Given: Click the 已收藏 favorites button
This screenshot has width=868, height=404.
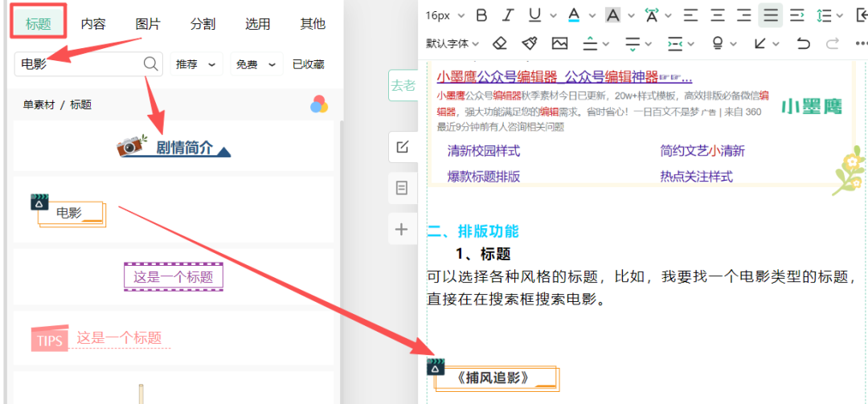Looking at the screenshot, I should tap(308, 64).
